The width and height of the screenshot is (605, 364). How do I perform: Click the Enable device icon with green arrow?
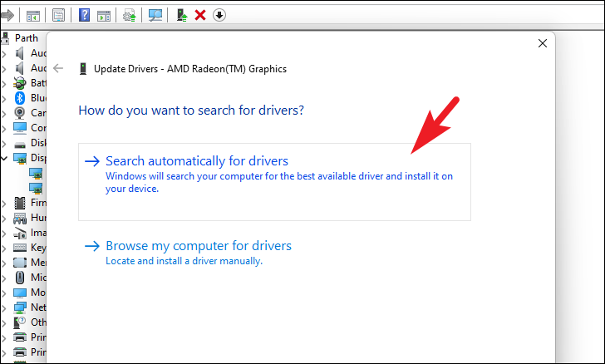[182, 16]
